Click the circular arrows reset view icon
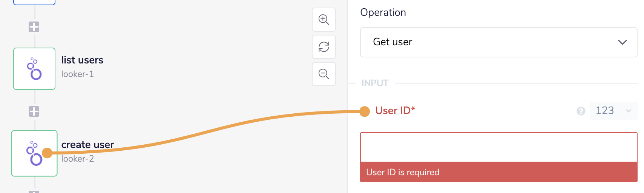The width and height of the screenshot is (644, 193). click(324, 47)
